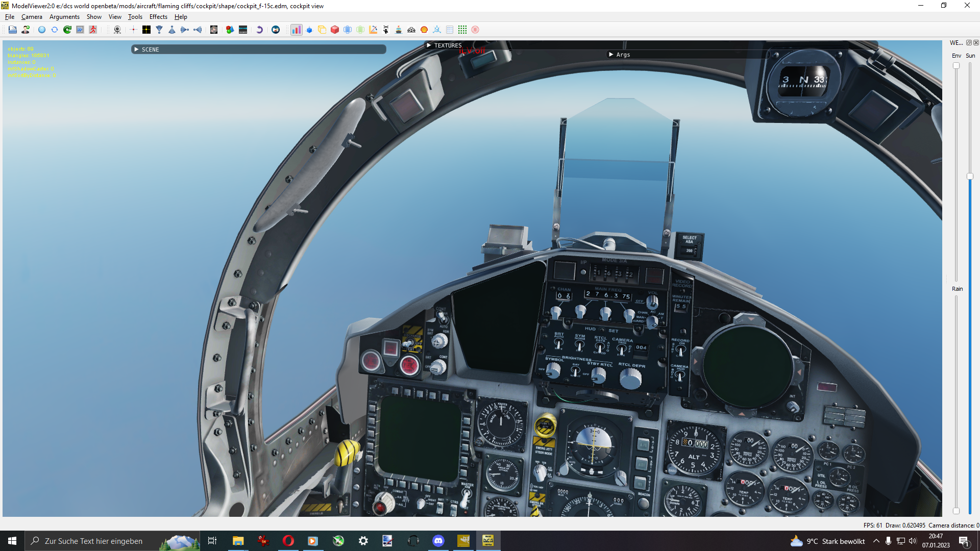Click the open model file icon
This screenshot has height=551, width=980.
[x=13, y=30]
